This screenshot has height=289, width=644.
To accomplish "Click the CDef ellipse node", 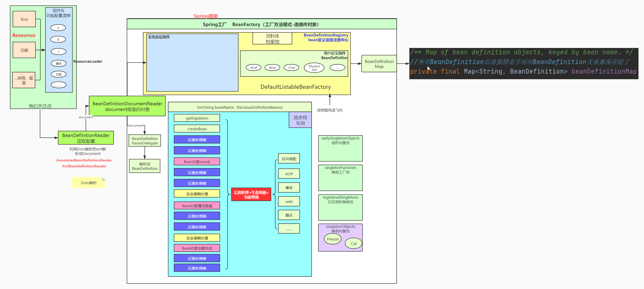I will 291,68.
